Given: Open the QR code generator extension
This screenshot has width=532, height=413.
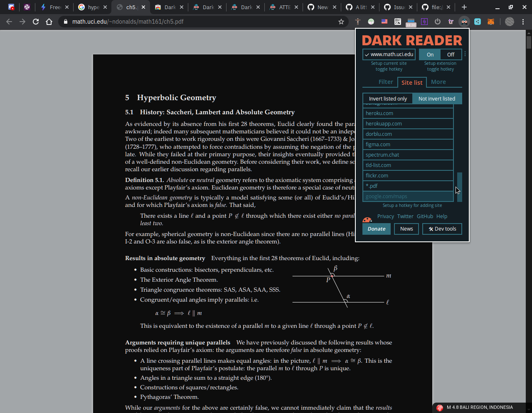Looking at the screenshot, I should [397, 21].
